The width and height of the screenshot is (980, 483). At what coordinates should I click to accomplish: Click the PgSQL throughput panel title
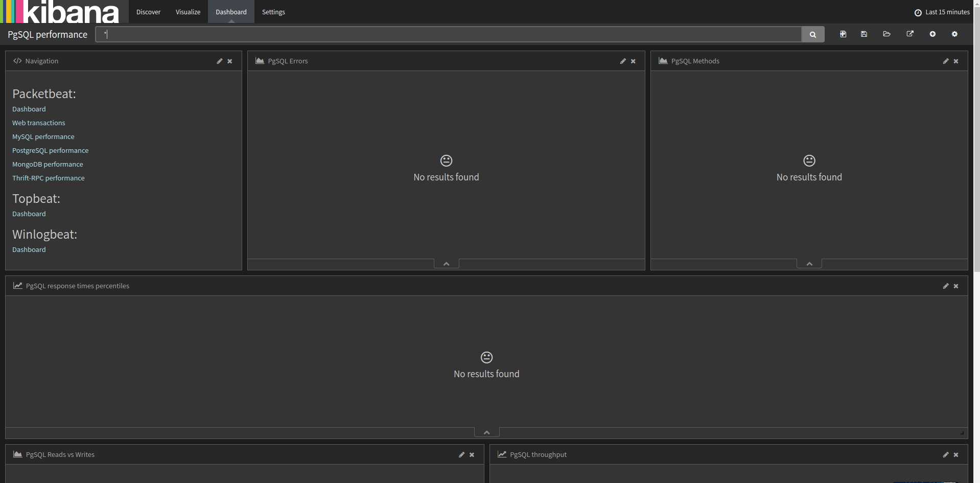(539, 455)
